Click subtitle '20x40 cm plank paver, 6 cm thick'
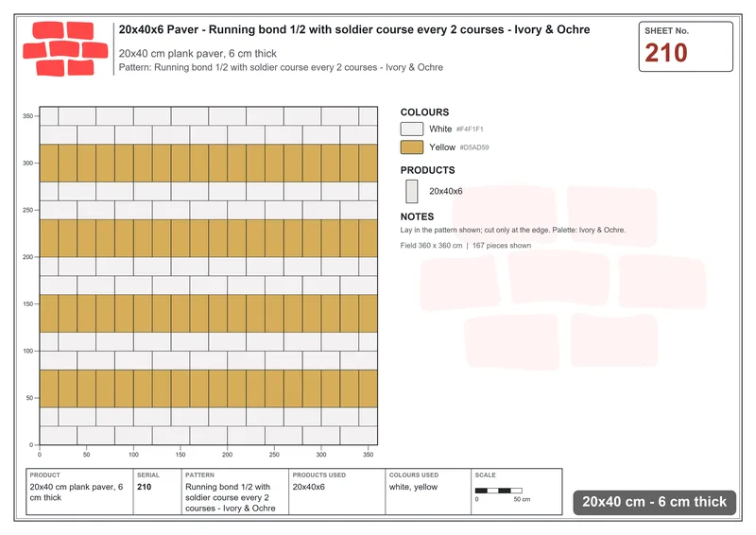This screenshot has height=535, width=756. [198, 54]
